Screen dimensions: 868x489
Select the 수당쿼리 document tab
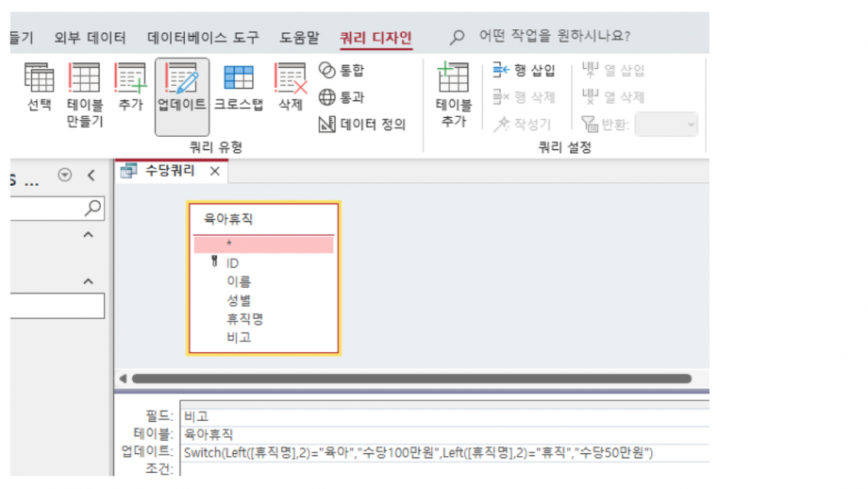(170, 171)
